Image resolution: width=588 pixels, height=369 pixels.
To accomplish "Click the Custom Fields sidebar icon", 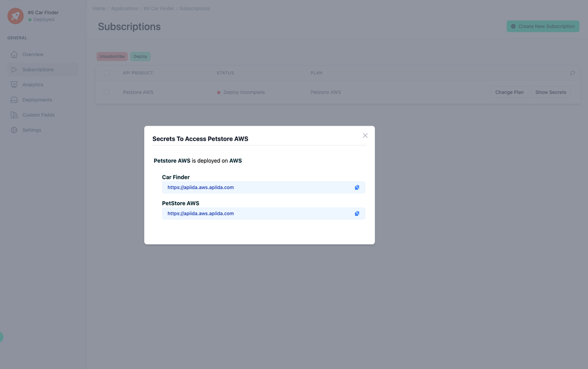I will [x=14, y=115].
